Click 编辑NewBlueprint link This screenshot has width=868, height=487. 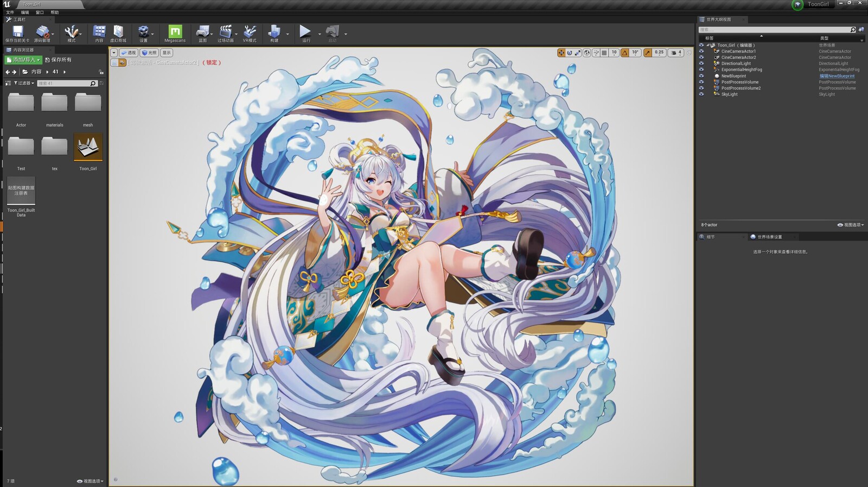pyautogui.click(x=837, y=76)
